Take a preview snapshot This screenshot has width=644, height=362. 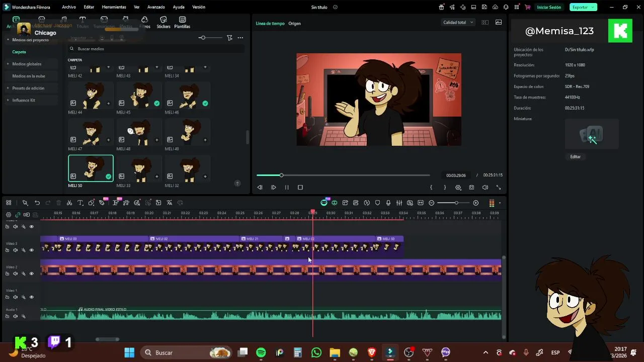click(471, 188)
